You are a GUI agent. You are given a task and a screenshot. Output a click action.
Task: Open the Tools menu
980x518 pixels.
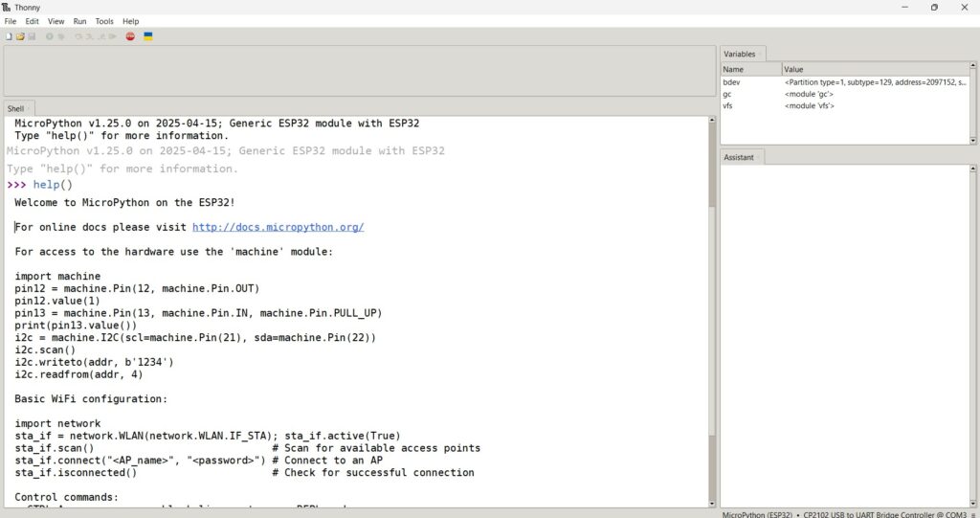(x=104, y=21)
